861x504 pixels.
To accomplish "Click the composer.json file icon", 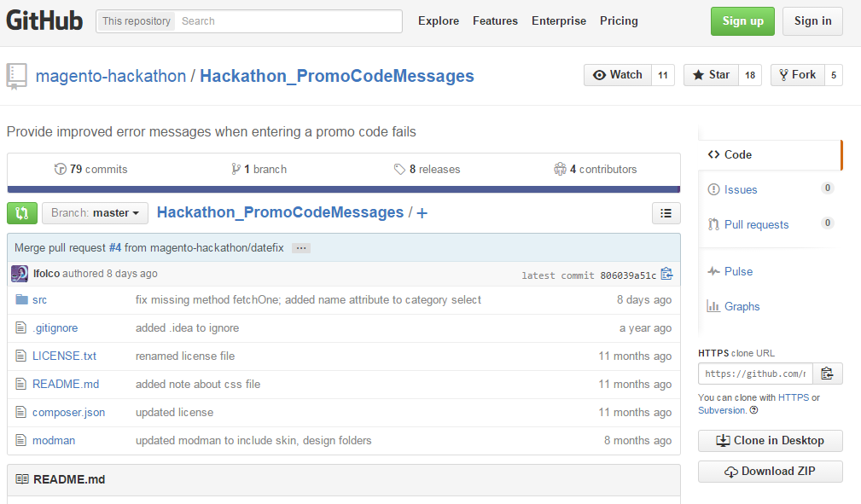I will [x=20, y=412].
